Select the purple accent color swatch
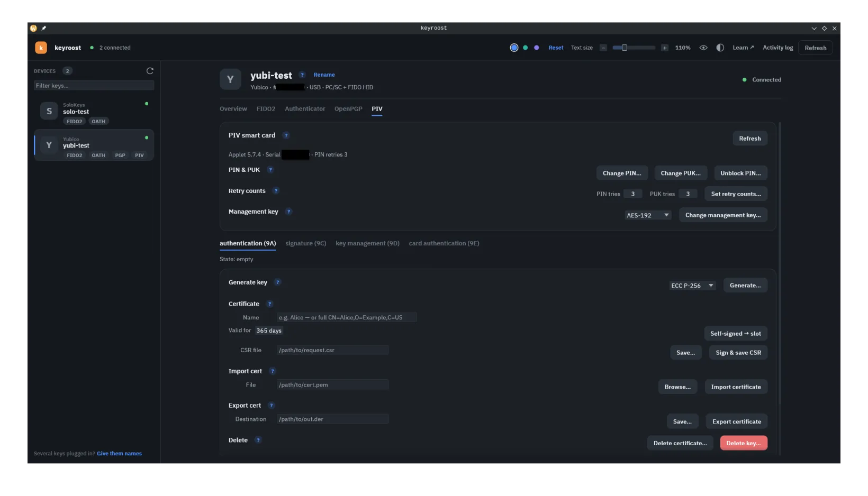Image resolution: width=868 pixels, height=496 pixels. click(x=537, y=48)
